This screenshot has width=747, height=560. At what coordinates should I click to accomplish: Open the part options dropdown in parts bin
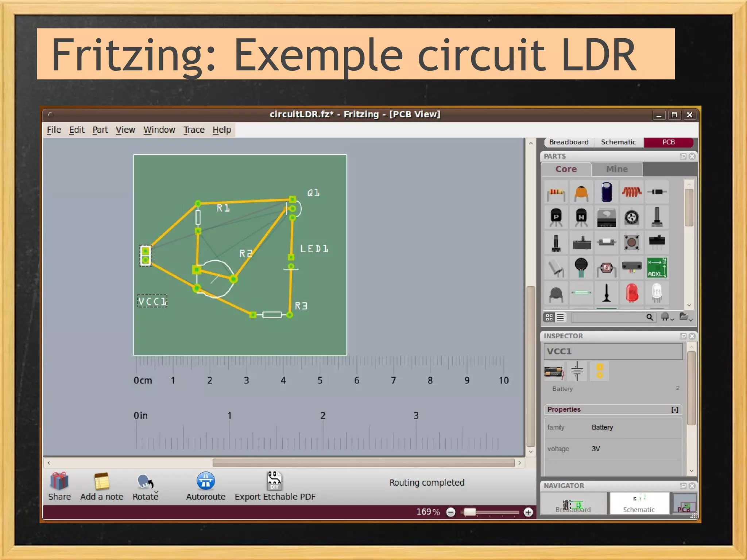point(667,317)
